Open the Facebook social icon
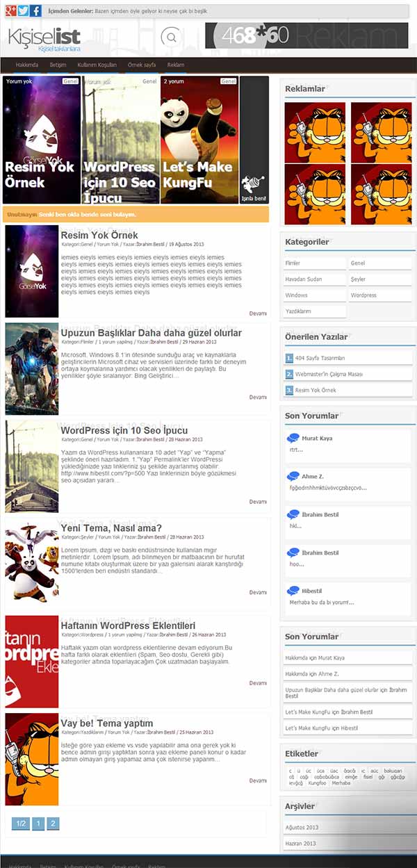The width and height of the screenshot is (417, 868). pyautogui.click(x=35, y=10)
